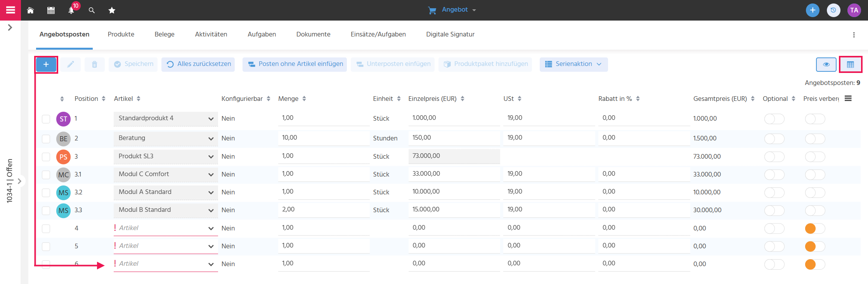
Task: Open the Digitale Signatur tab
Action: [x=450, y=35]
